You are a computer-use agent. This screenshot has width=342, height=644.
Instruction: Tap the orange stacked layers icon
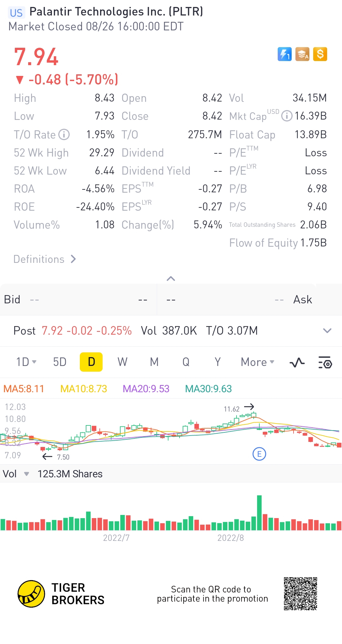point(302,54)
